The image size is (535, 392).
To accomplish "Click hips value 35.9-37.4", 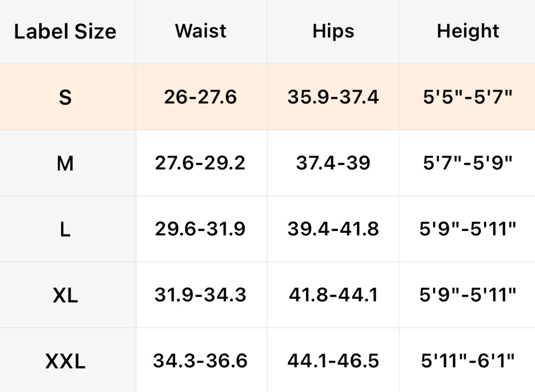I will (x=333, y=97).
